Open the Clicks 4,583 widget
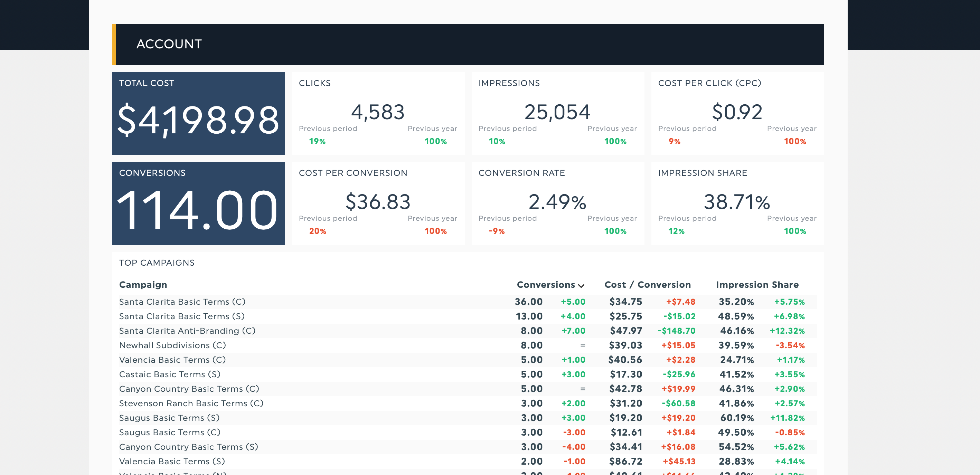This screenshot has height=475, width=980. pos(378,113)
